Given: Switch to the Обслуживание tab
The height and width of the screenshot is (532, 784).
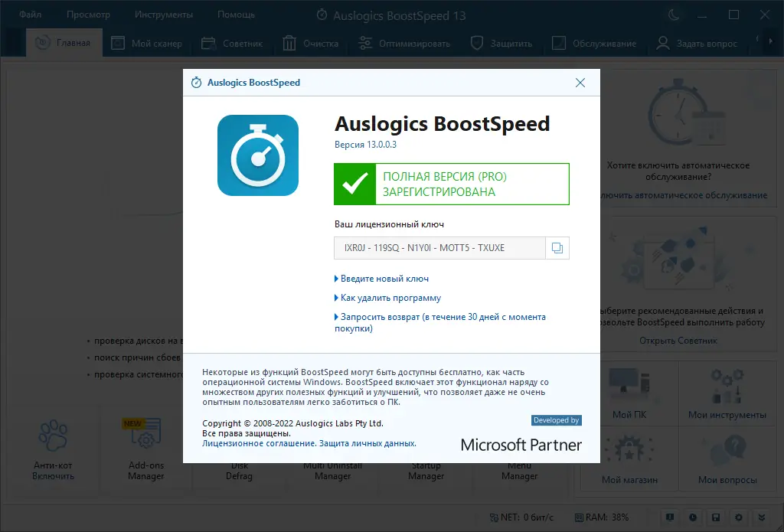Looking at the screenshot, I should pos(594,44).
